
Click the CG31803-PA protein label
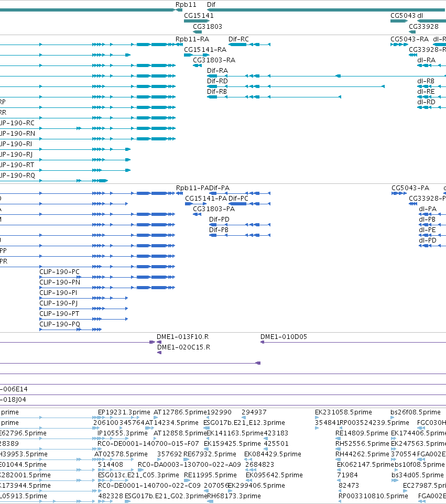click(x=214, y=209)
